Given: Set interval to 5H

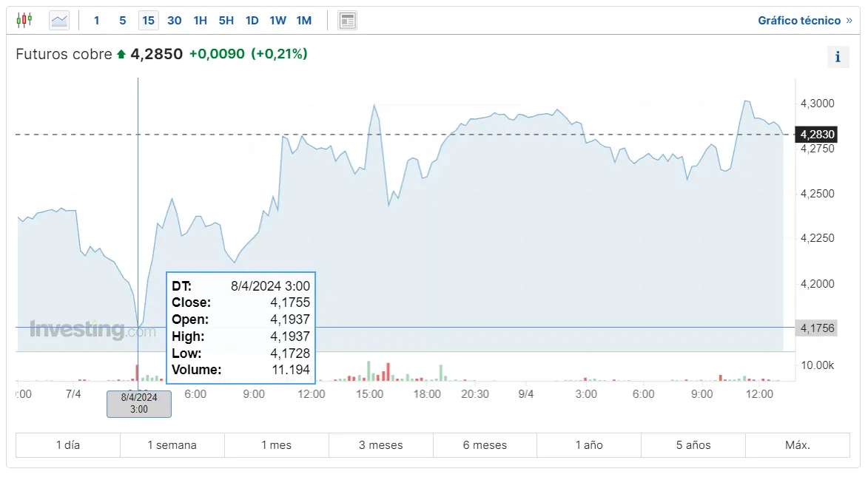Looking at the screenshot, I should point(226,20).
